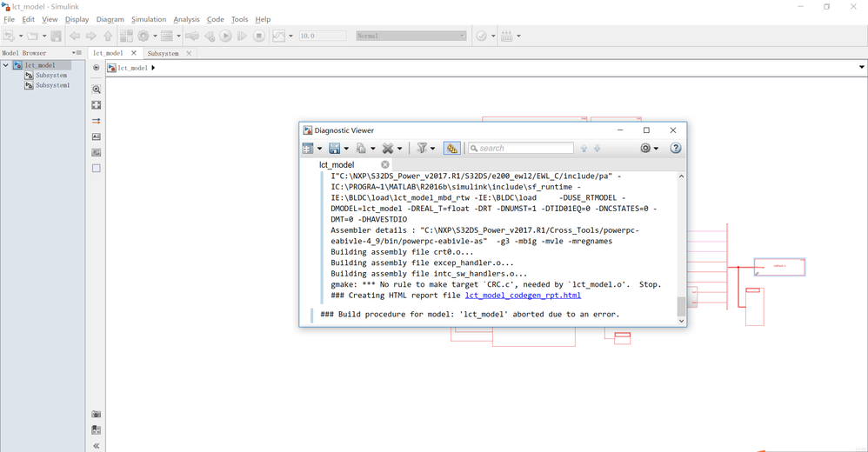The image size is (868, 452).
Task: Open the File menu
Action: [x=9, y=19]
